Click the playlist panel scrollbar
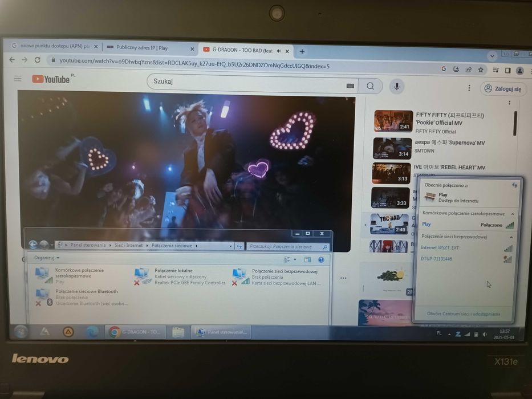Image resolution: width=532 pixels, height=399 pixels. tap(515, 123)
